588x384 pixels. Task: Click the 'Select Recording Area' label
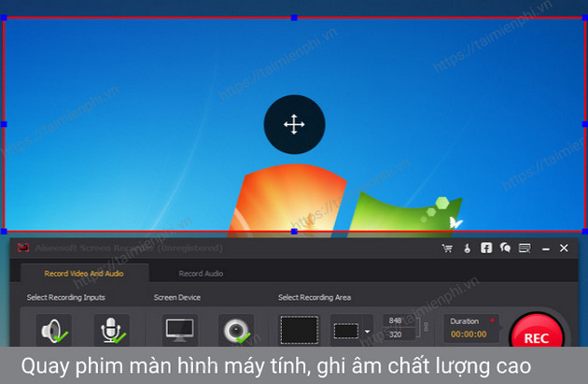[x=315, y=297]
